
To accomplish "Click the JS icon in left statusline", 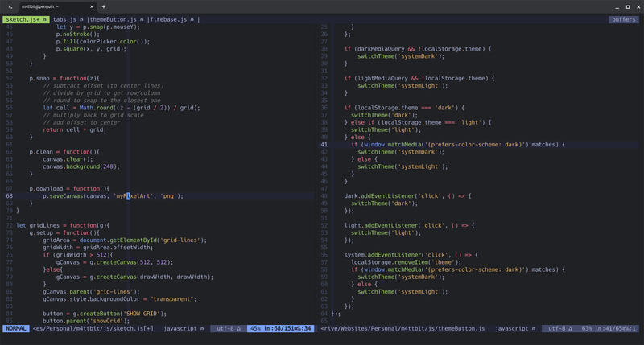I will (x=202, y=328).
